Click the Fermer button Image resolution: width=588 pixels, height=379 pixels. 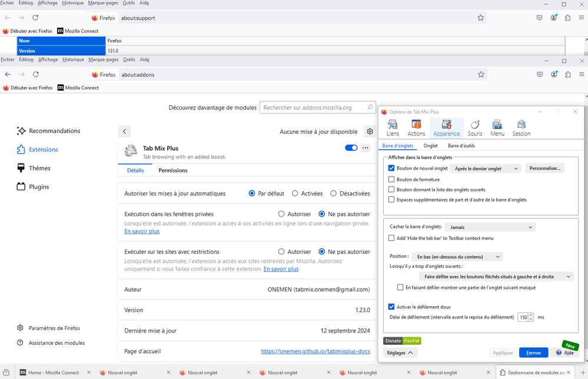[534, 353]
